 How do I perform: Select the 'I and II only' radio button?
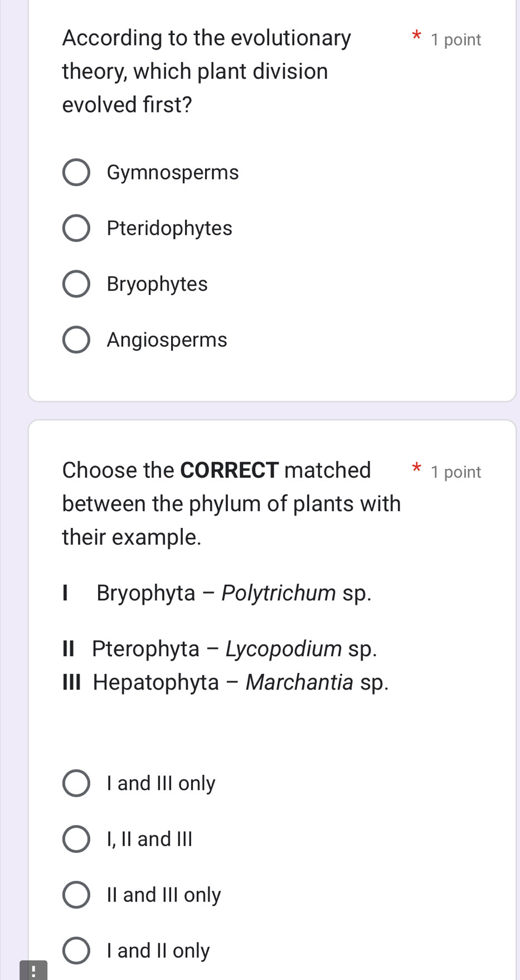[x=76, y=950]
